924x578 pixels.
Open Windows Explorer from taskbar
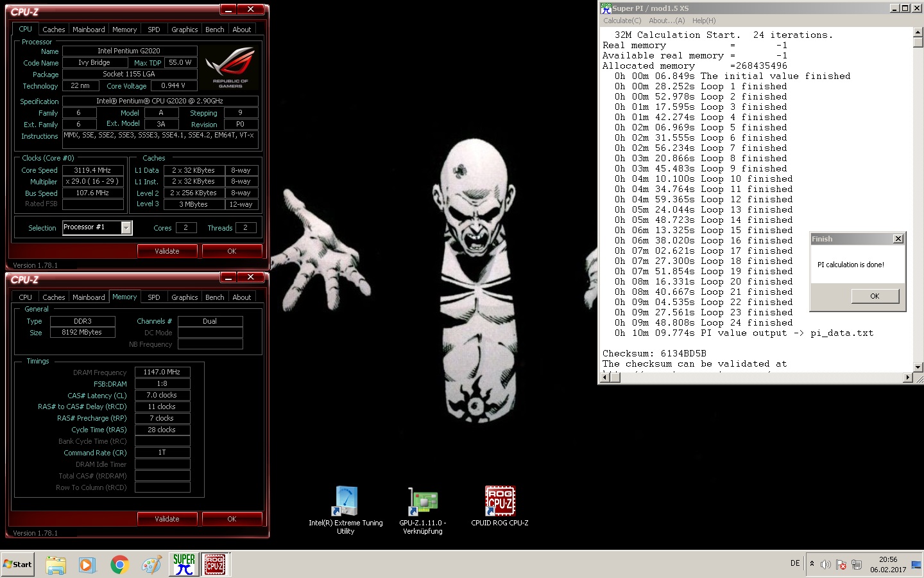point(56,565)
